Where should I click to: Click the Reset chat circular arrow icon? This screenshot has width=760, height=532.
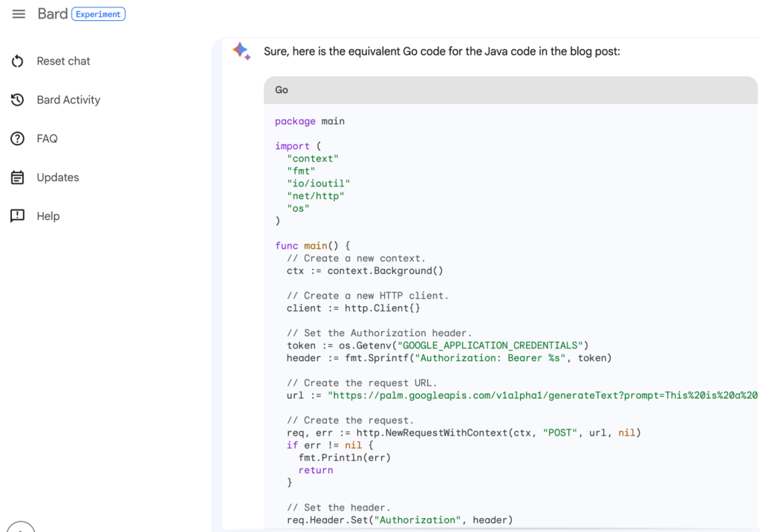(x=18, y=62)
